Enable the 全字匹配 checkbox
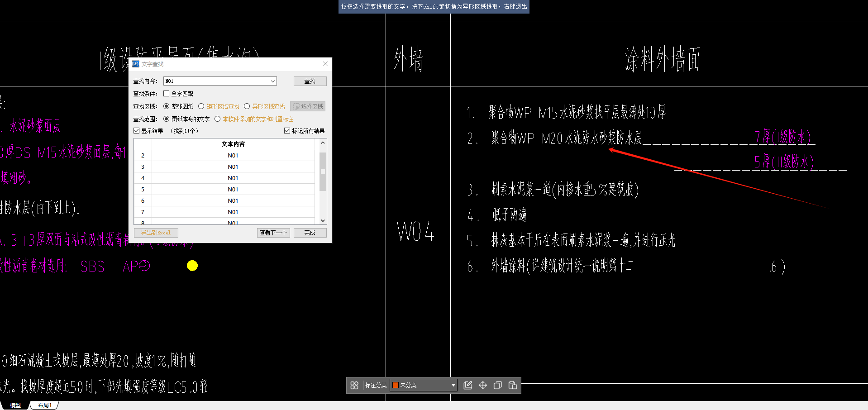The height and width of the screenshot is (410, 868). tap(166, 93)
